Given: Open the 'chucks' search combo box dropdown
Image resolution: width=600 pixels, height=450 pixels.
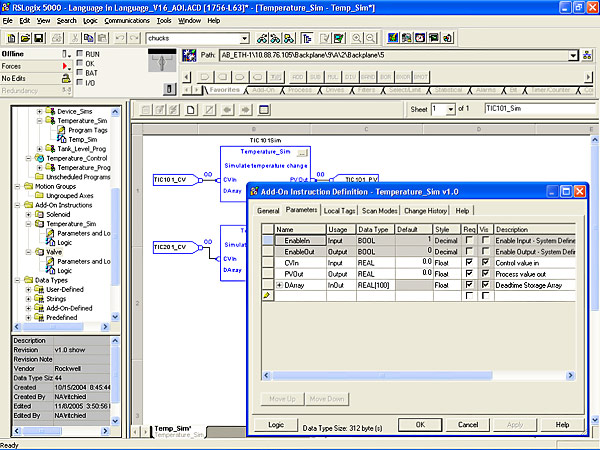Looking at the screenshot, I should point(245,38).
